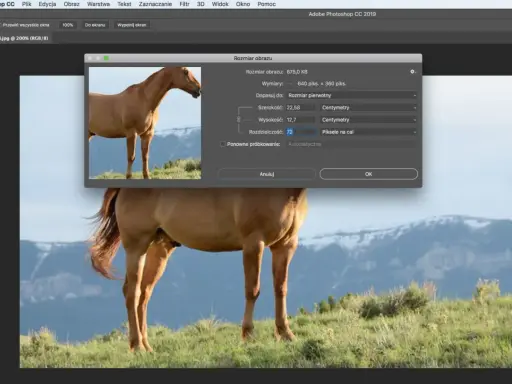The height and width of the screenshot is (384, 512).
Task: Open the Wysokość units dropdown
Action: pyautogui.click(x=369, y=120)
